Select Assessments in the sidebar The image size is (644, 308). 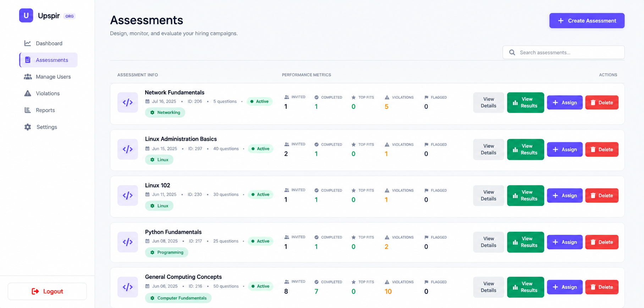pos(49,60)
